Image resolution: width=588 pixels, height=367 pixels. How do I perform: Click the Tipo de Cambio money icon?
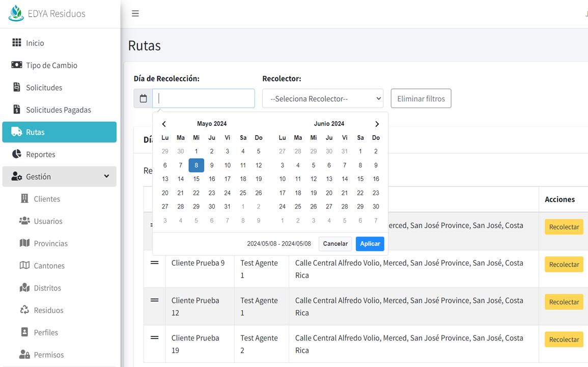17,65
